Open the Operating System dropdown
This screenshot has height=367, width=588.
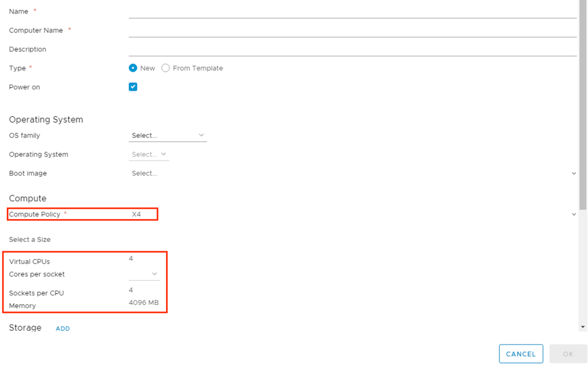[x=149, y=155]
